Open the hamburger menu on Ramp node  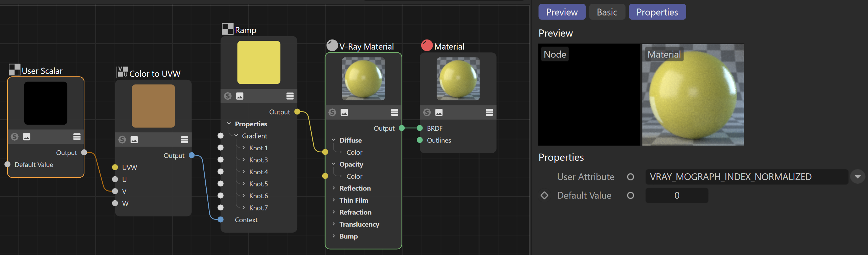click(x=290, y=96)
